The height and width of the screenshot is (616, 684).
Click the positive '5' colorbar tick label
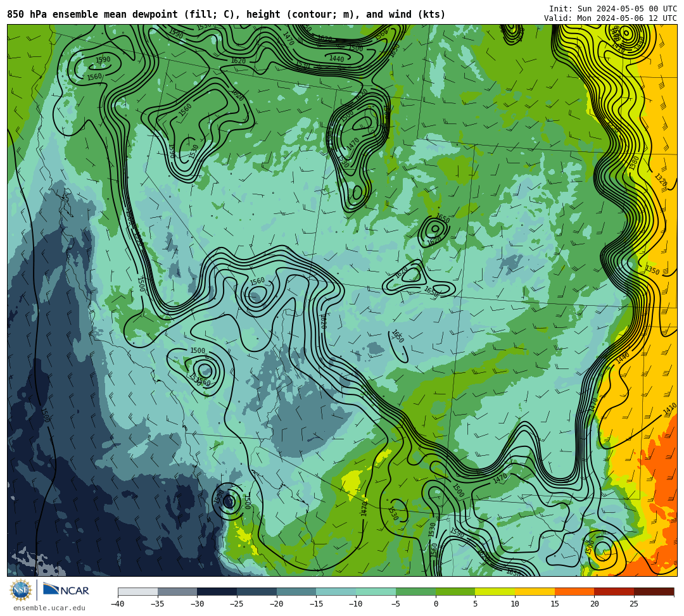click(476, 604)
